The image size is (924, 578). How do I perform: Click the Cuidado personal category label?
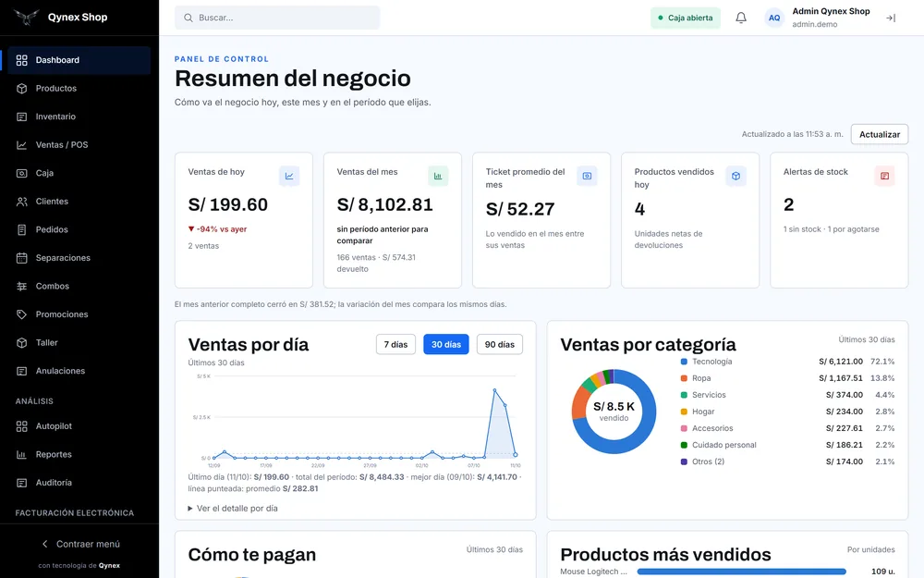[724, 446]
